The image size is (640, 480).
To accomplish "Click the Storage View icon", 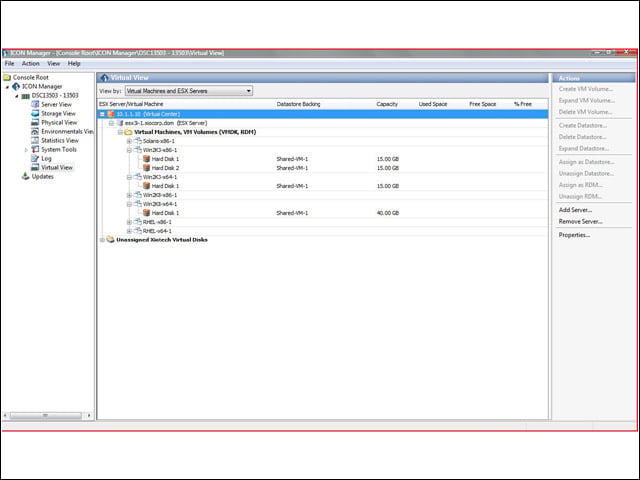I will [x=35, y=113].
